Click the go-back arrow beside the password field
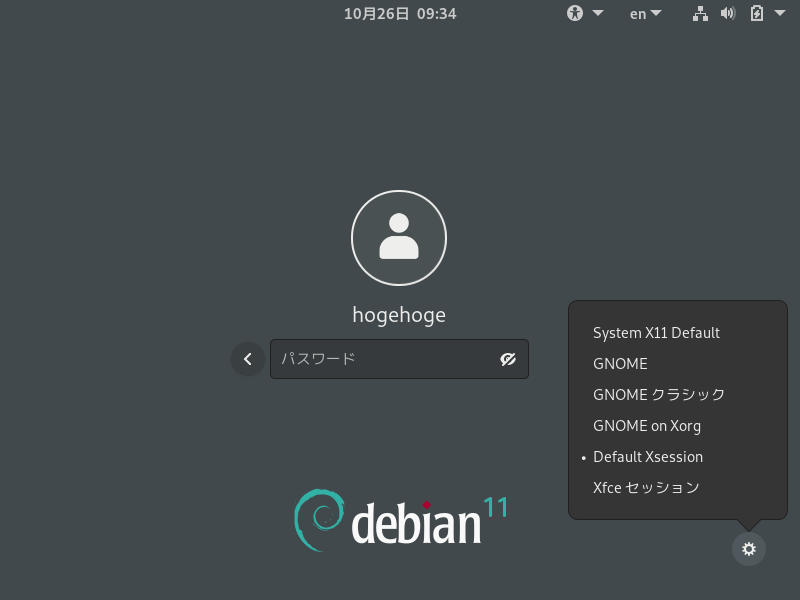This screenshot has width=800, height=600. [247, 359]
